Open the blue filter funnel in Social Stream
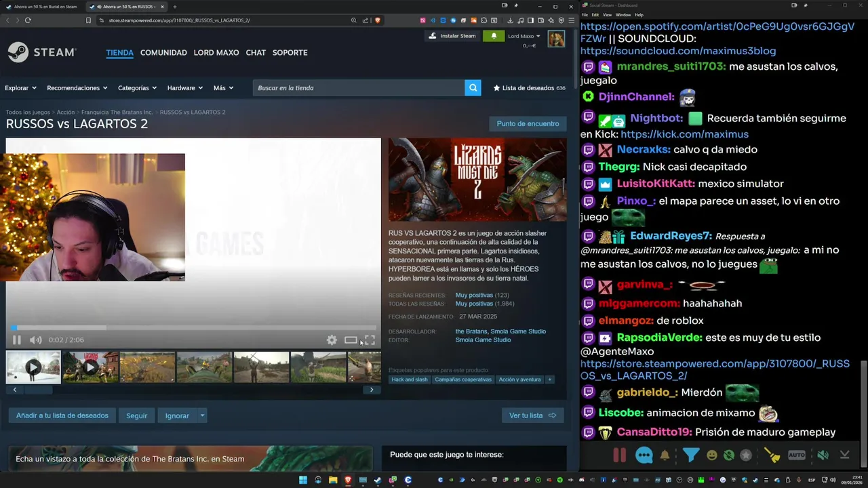868x488 pixels. [x=690, y=455]
